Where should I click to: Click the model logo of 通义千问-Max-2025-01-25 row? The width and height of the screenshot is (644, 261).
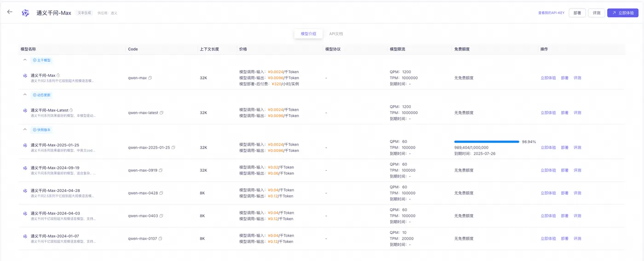[x=25, y=145]
